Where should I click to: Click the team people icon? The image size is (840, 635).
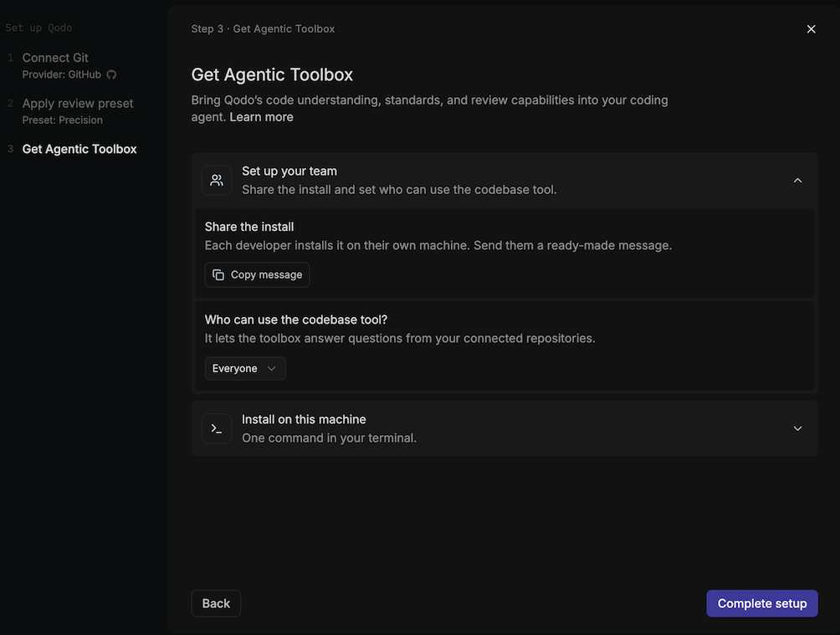pyautogui.click(x=217, y=180)
